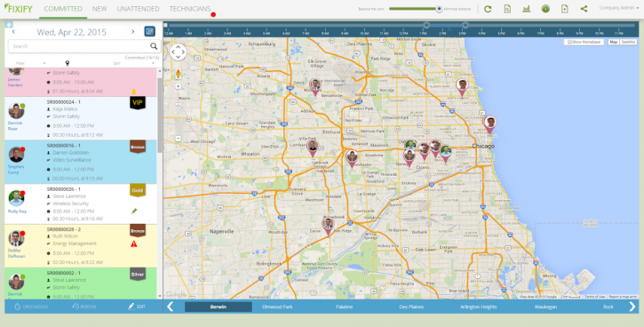
Task: Click technician pin near Lombard
Action: click(313, 148)
